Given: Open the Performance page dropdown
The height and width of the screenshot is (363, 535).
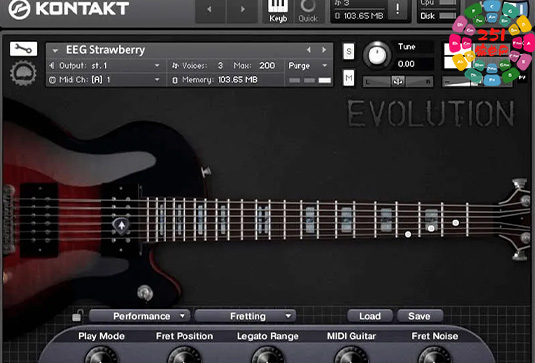Looking at the screenshot, I should point(140,316).
